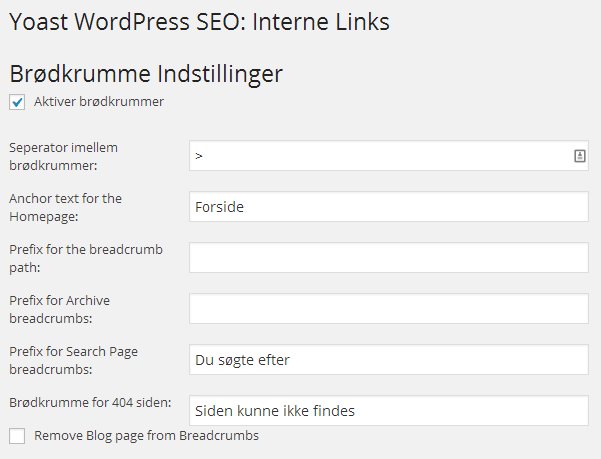Image resolution: width=601 pixels, height=459 pixels.
Task: Click the Prefix for Archive breadcrumbs label
Action: pos(59,309)
